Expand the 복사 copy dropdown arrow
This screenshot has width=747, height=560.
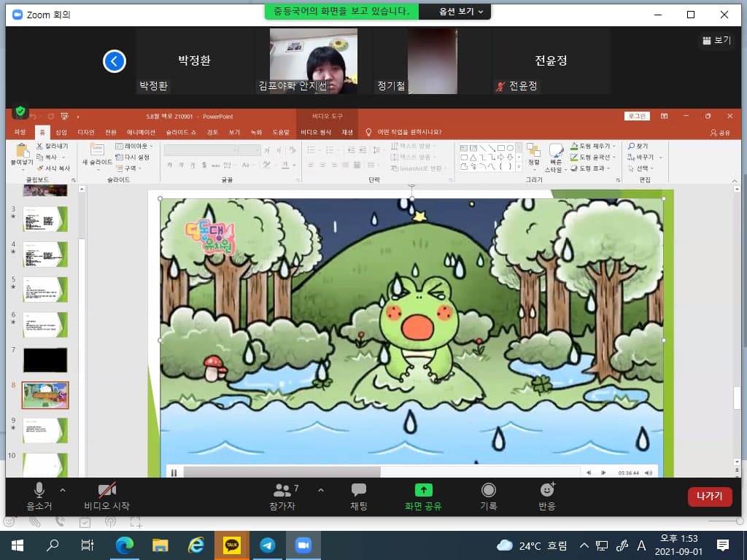(63, 157)
